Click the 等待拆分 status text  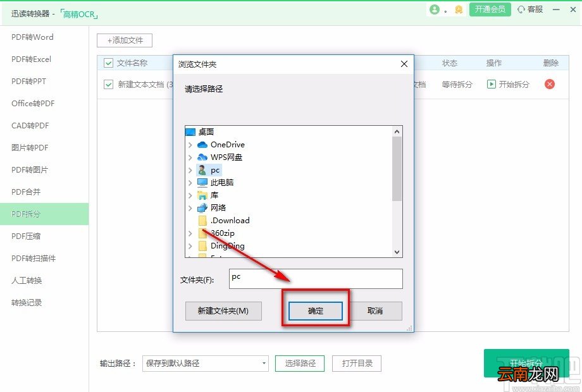click(x=457, y=85)
